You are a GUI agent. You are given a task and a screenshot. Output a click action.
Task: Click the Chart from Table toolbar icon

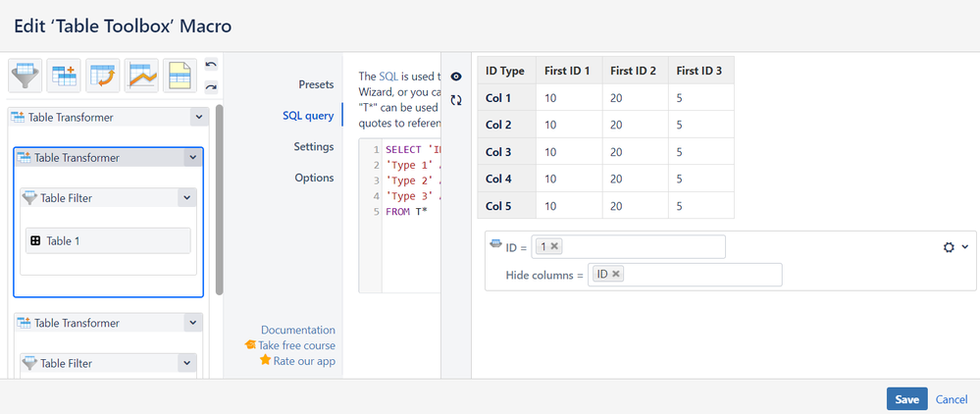coord(141,74)
